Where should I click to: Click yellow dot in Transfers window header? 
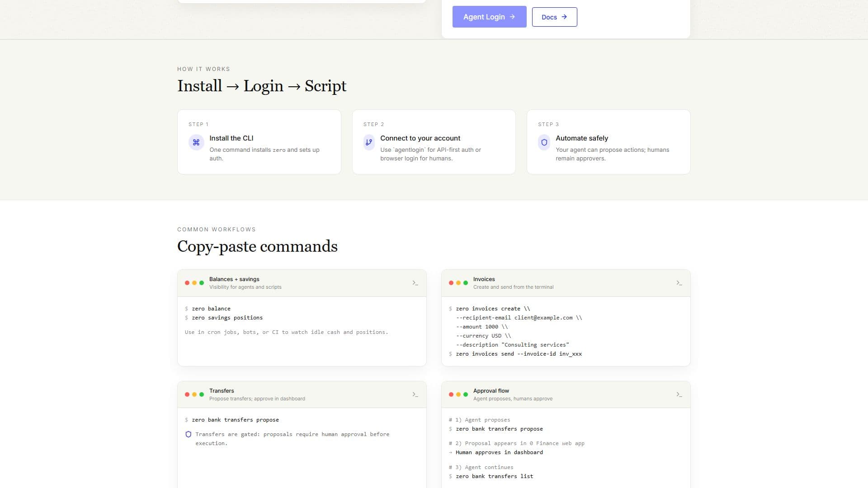coord(194,394)
